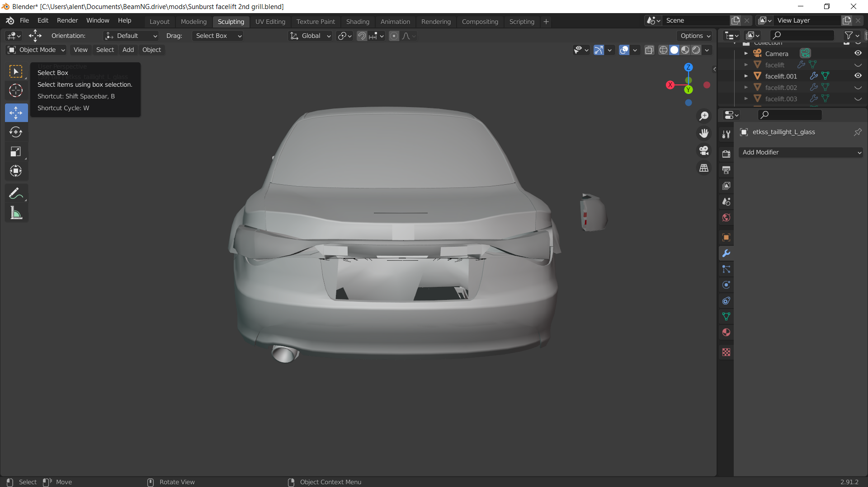
Task: Select the Move tool in left toolbar
Action: coord(16,112)
